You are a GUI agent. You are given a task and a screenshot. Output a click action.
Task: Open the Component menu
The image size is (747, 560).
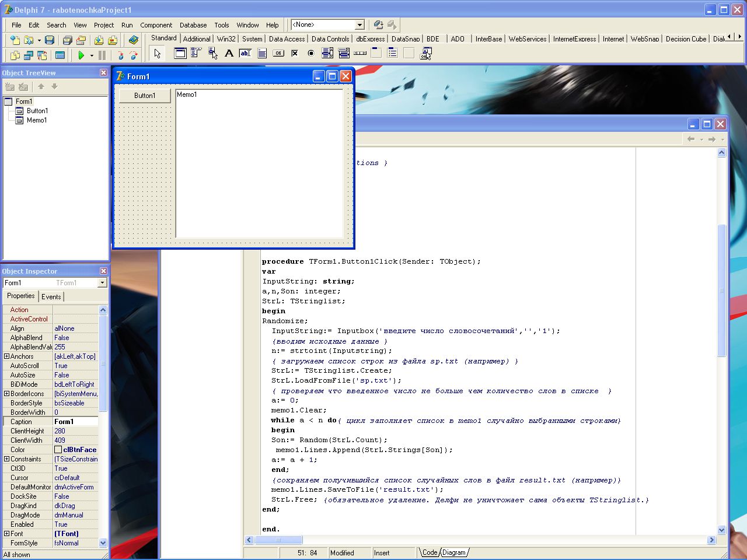(156, 25)
